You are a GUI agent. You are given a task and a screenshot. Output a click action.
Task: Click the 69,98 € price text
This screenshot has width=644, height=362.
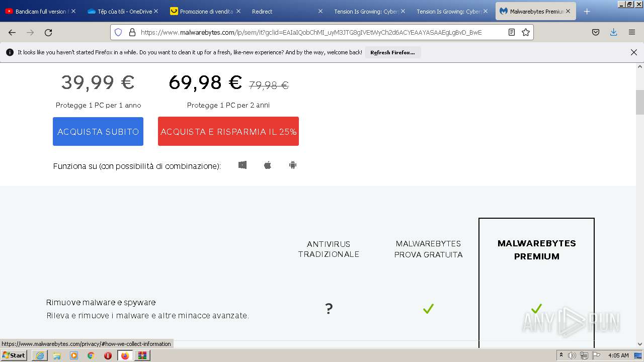tap(205, 82)
